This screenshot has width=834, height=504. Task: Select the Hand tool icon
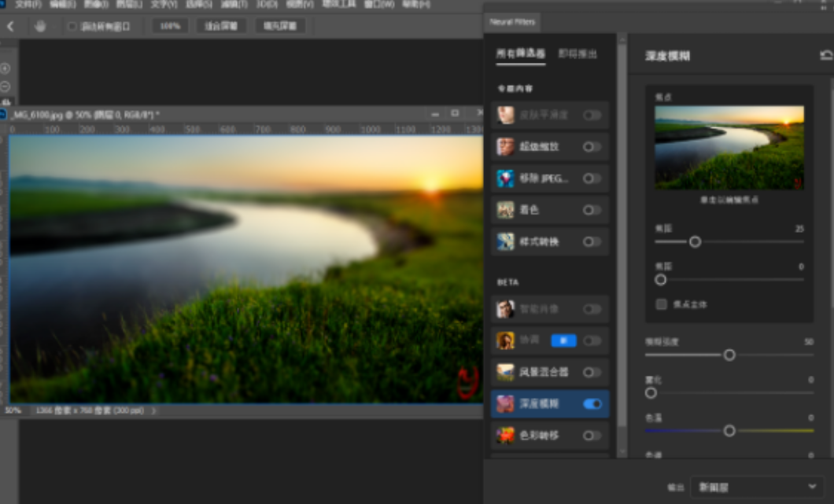[x=40, y=25]
